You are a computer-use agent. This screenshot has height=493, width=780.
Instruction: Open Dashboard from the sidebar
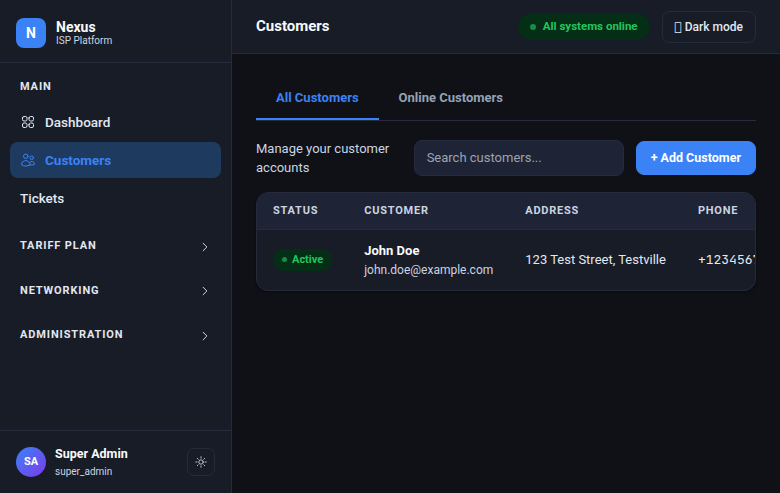pyautogui.click(x=115, y=122)
